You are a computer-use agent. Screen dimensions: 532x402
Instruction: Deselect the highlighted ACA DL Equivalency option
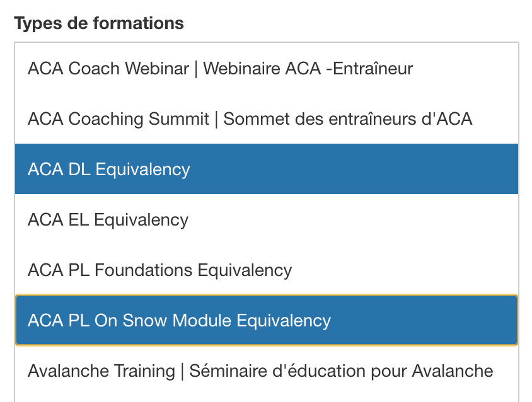108,169
